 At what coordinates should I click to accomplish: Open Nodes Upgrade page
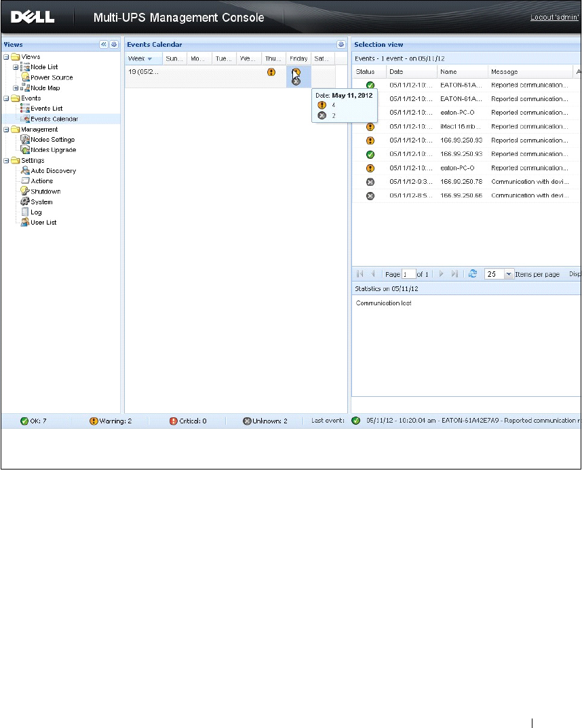(54, 150)
